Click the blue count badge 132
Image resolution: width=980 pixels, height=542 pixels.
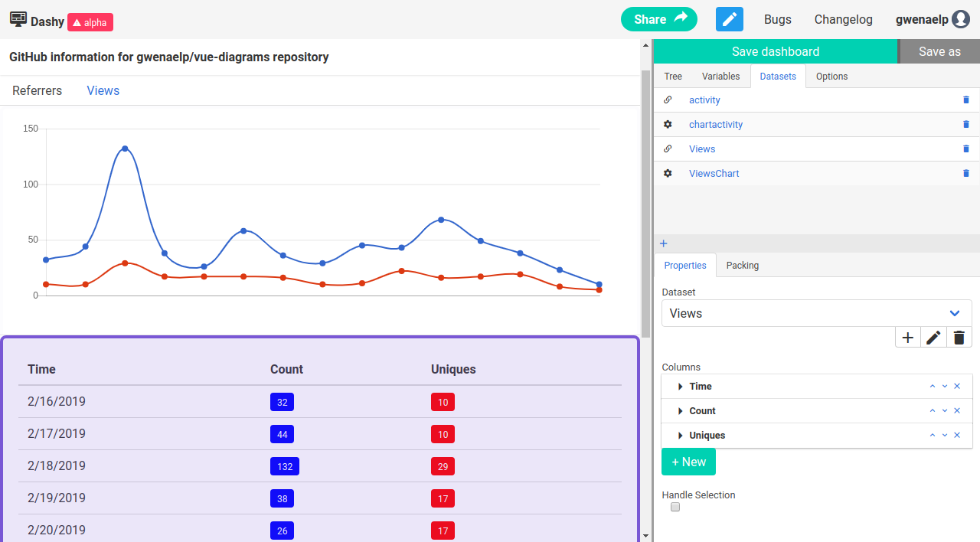[284, 466]
